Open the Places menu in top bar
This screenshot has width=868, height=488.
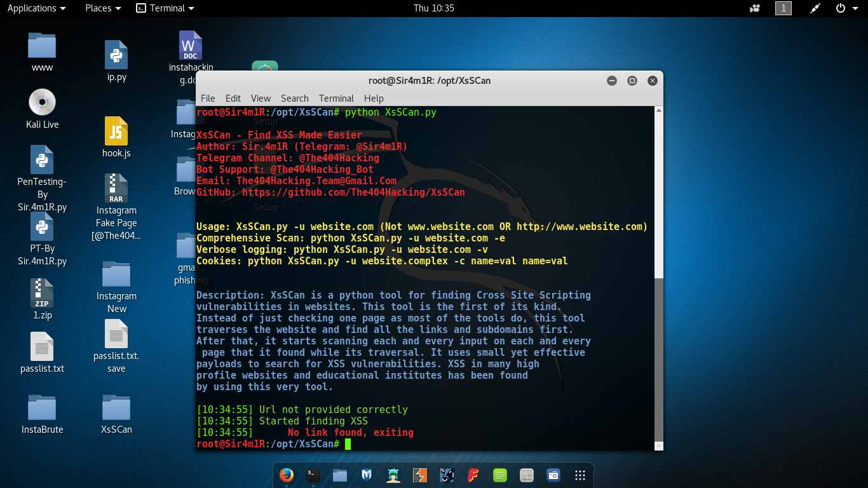103,8
